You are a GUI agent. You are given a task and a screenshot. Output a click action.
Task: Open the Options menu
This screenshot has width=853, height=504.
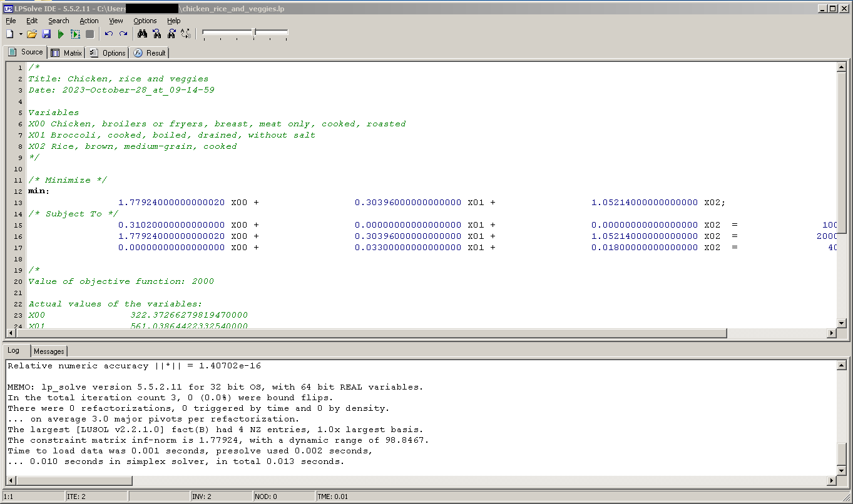point(145,21)
